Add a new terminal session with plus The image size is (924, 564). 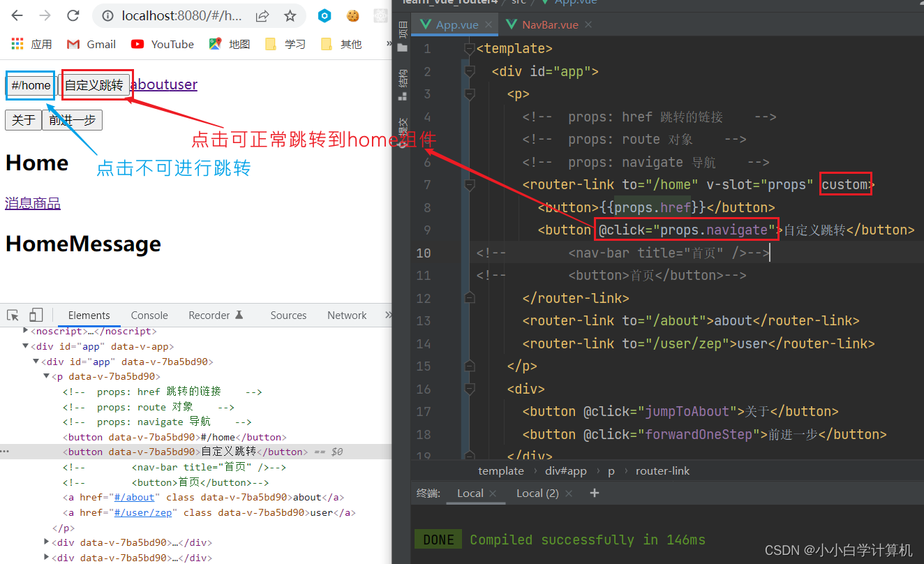click(595, 493)
